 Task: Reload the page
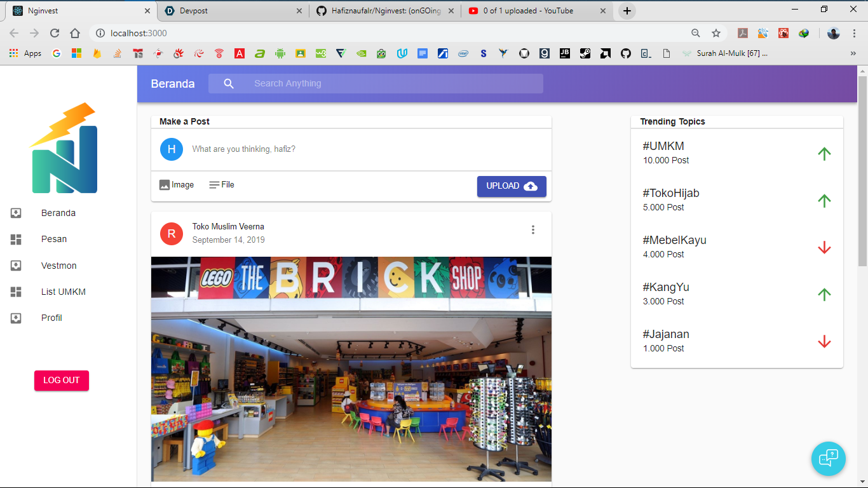click(55, 33)
